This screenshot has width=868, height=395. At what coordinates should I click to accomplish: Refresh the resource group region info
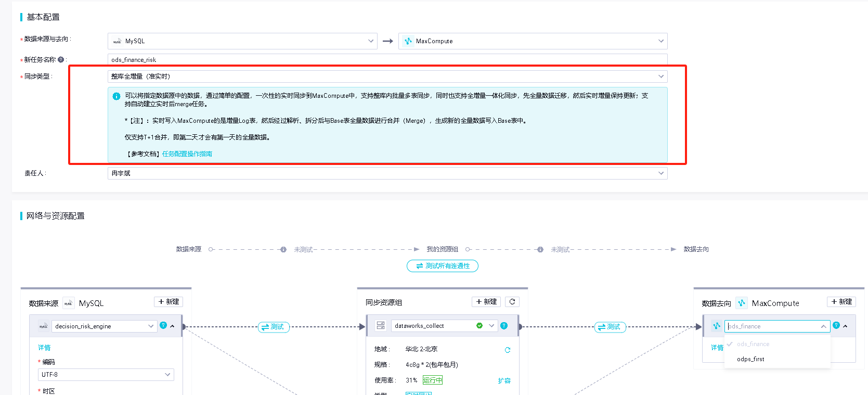(508, 350)
